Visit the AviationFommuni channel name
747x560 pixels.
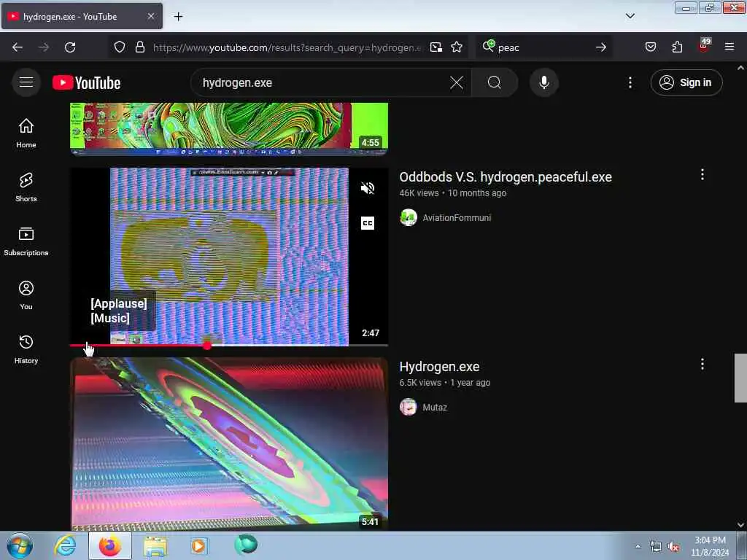pos(457,217)
